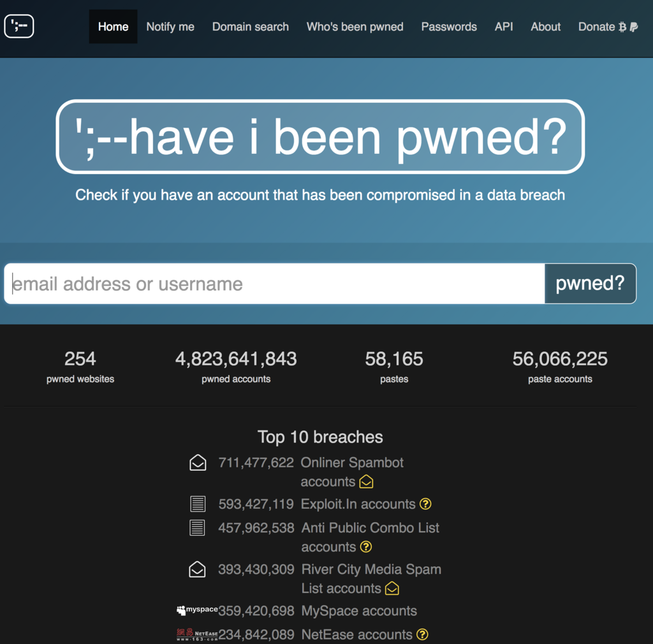653x644 pixels.
Task: Click the 593,427,119 breach count
Action: (256, 504)
